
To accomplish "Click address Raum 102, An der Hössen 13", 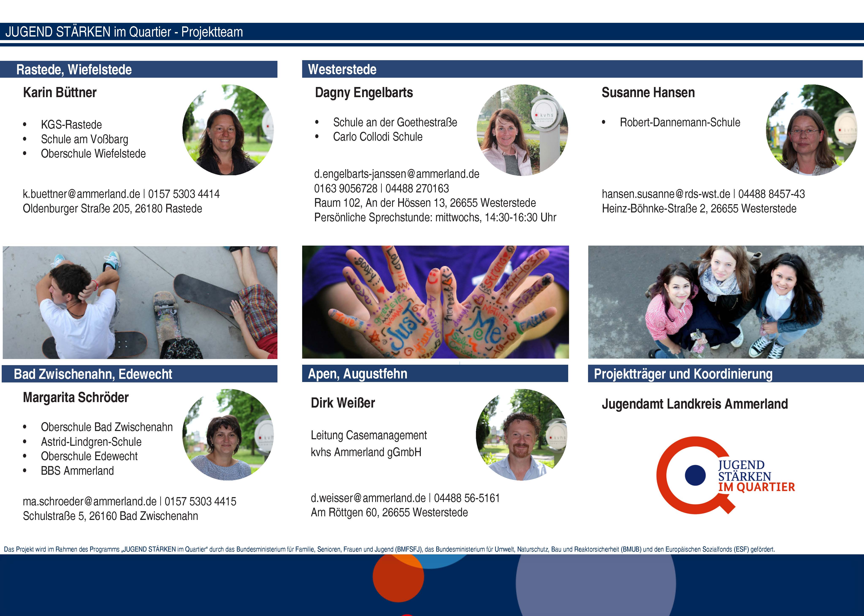I will click(x=380, y=203).
